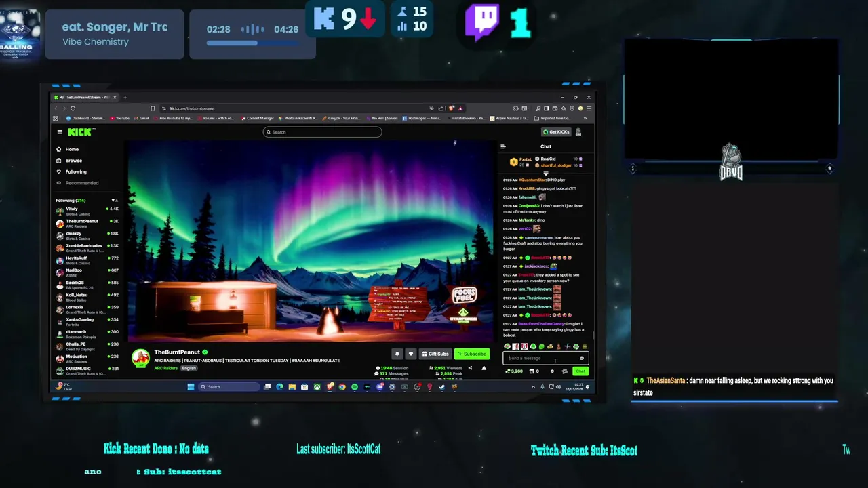
Task: Expand bookmarks overflow chevron
Action: click(585, 118)
